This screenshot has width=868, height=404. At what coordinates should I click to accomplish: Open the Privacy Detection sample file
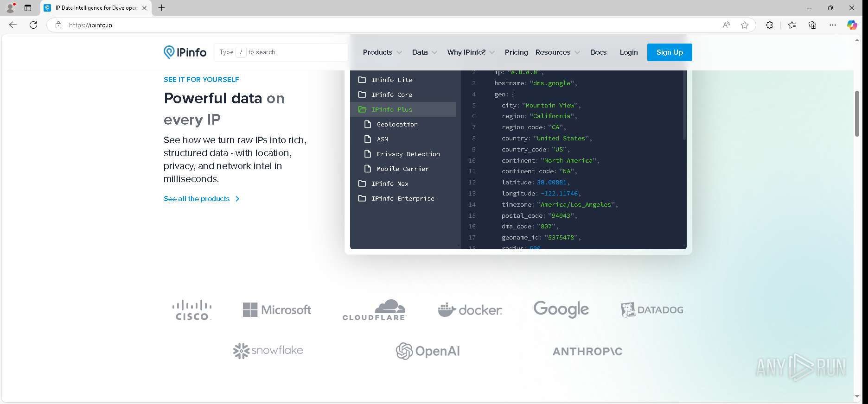coord(403,154)
